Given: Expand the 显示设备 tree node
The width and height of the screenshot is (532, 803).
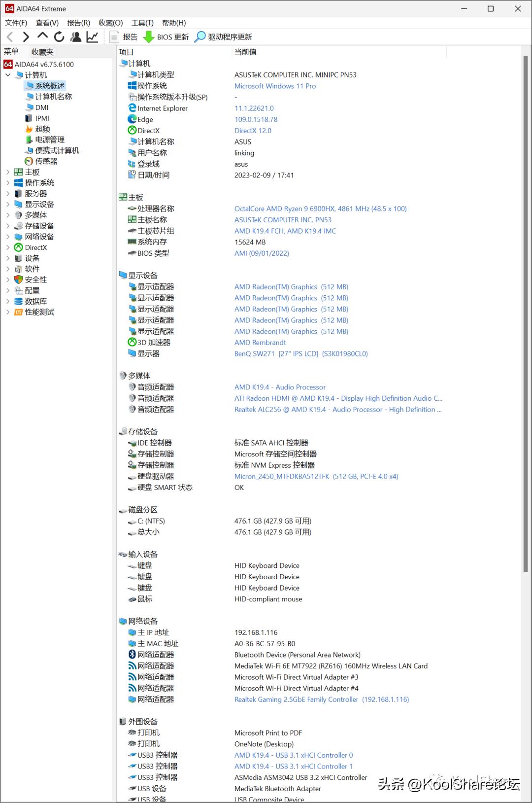Looking at the screenshot, I should [x=8, y=205].
